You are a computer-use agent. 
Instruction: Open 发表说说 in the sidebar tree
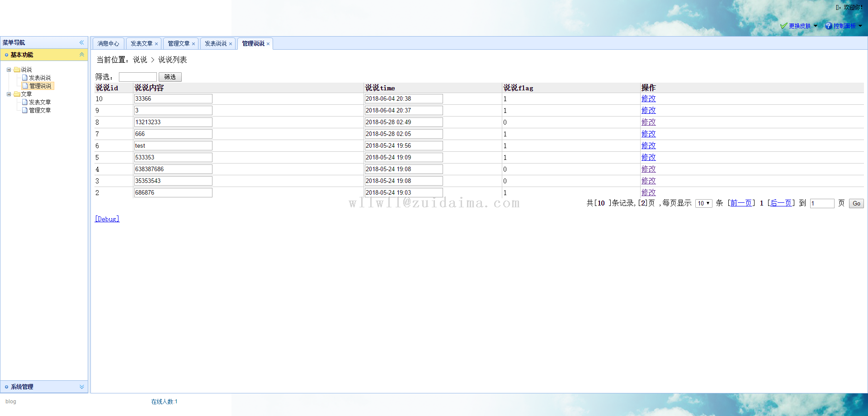(x=40, y=78)
